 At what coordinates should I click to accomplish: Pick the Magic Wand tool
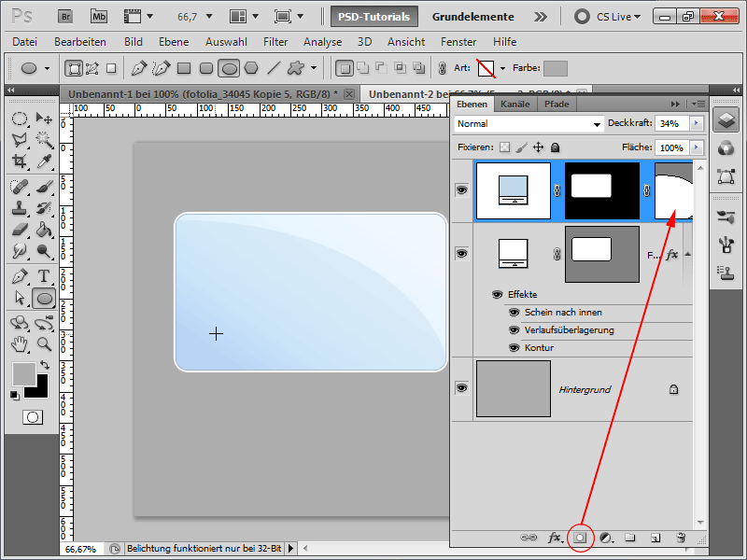(x=44, y=139)
